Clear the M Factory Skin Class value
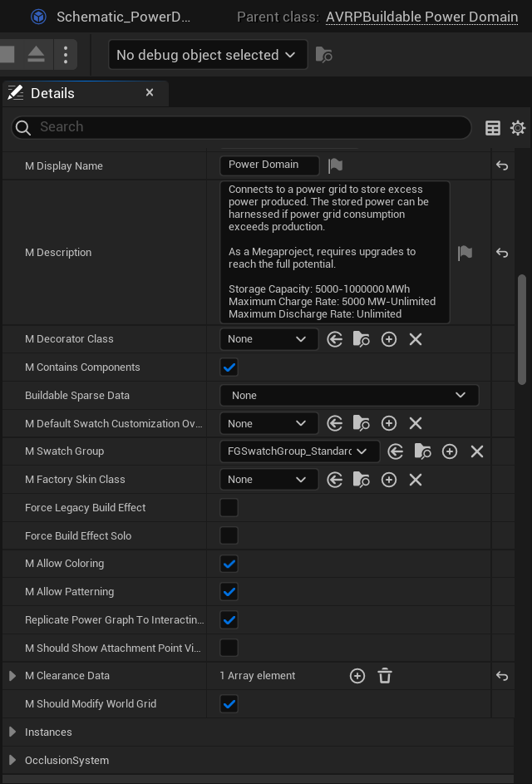Screen dimensions: 532x784 click(x=416, y=480)
